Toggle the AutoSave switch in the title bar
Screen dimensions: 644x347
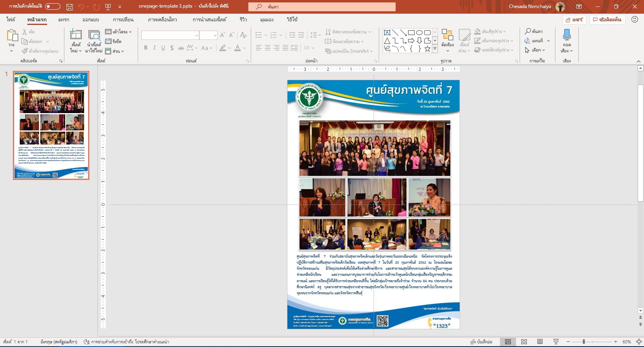point(53,6)
